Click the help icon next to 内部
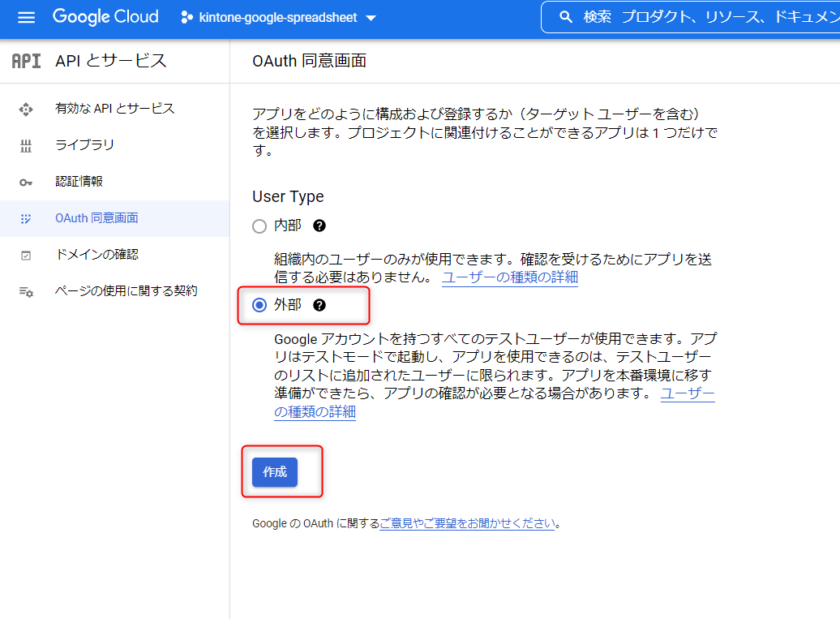 [319, 226]
